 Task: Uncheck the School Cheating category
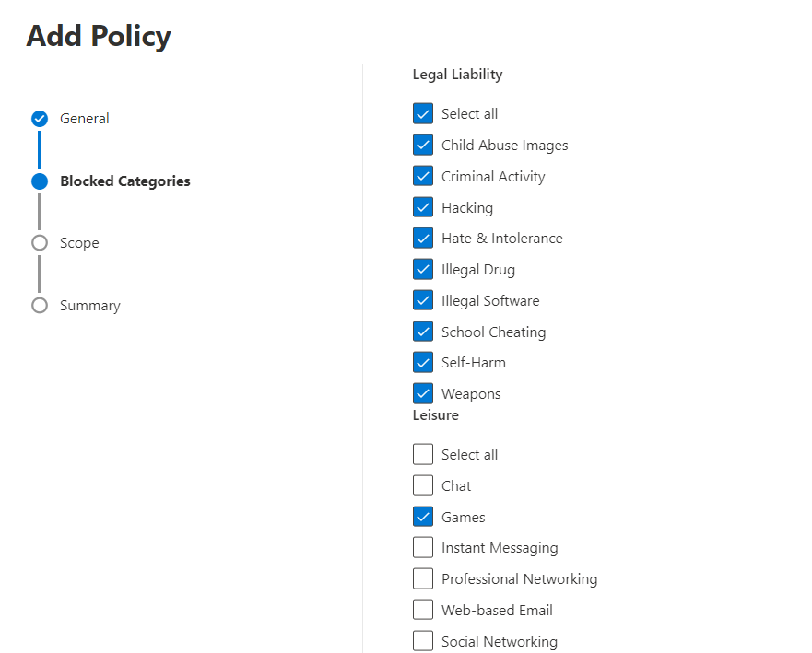point(423,332)
